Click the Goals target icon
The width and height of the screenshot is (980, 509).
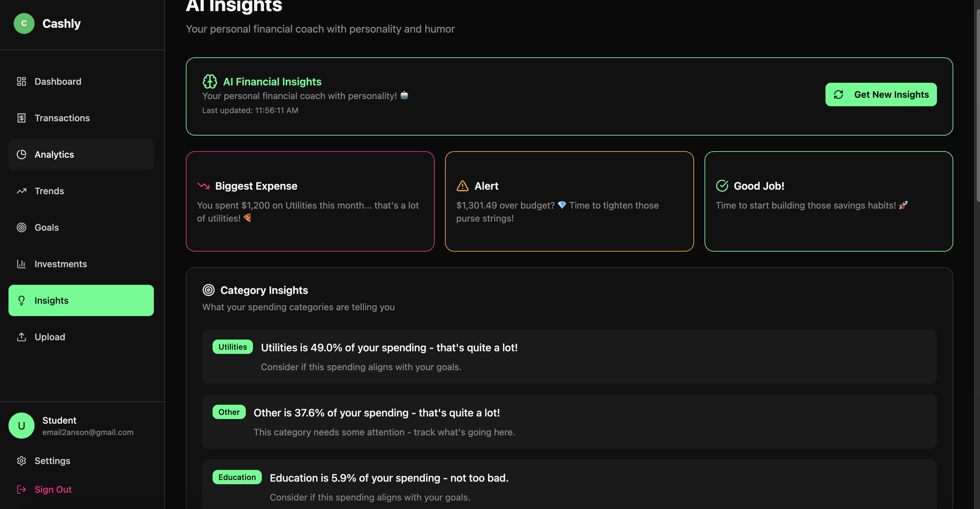(21, 227)
